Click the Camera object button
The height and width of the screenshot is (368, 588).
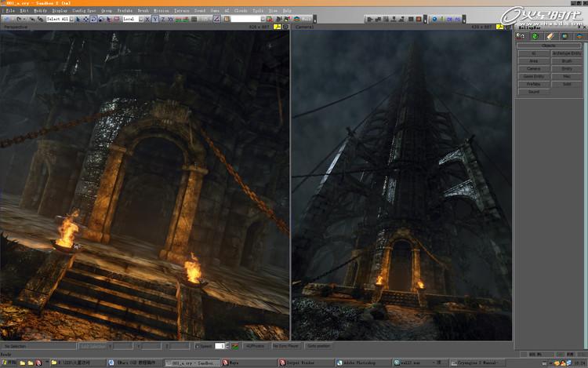pyautogui.click(x=534, y=68)
